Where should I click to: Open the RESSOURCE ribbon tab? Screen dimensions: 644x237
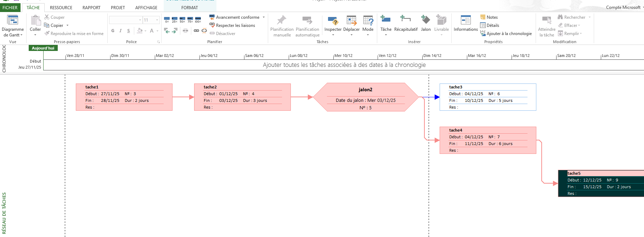pos(61,7)
